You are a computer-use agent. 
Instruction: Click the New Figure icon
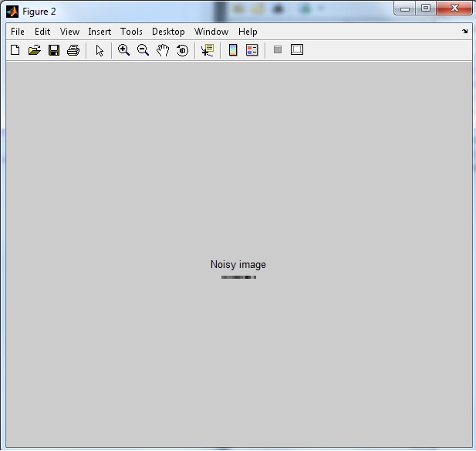pyautogui.click(x=15, y=50)
